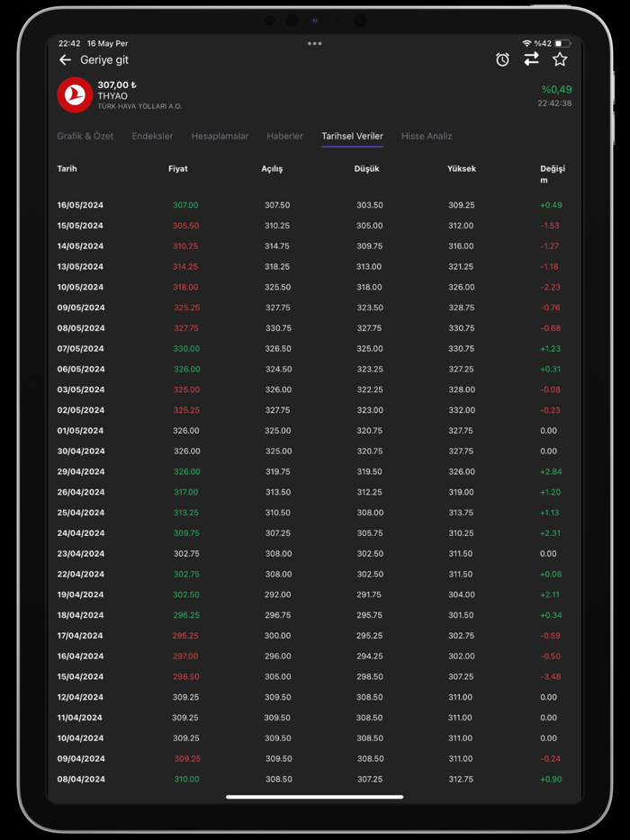Switch to the Grafik & Özet tab

pos(85,136)
